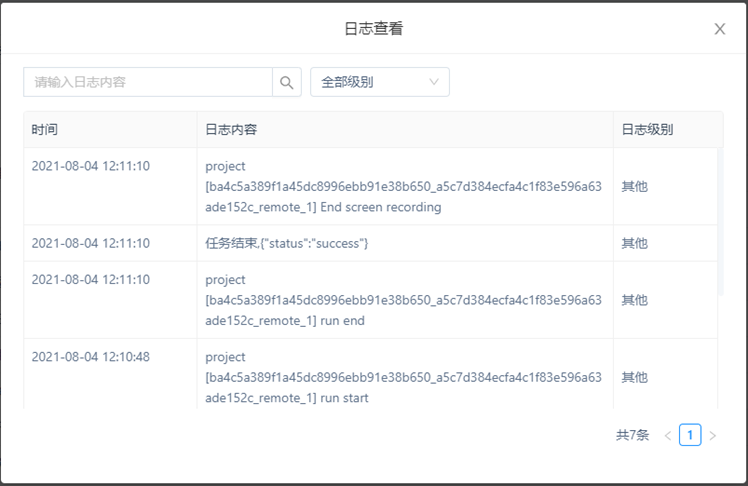Select the run start log entry
Image resolution: width=748 pixels, height=486 pixels.
404,377
